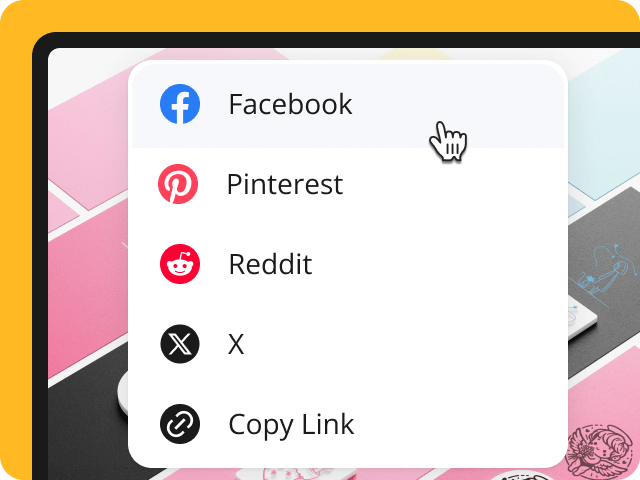Screen dimensions: 640x480
Task: Click the Reddit alien logo icon
Action: [180, 264]
